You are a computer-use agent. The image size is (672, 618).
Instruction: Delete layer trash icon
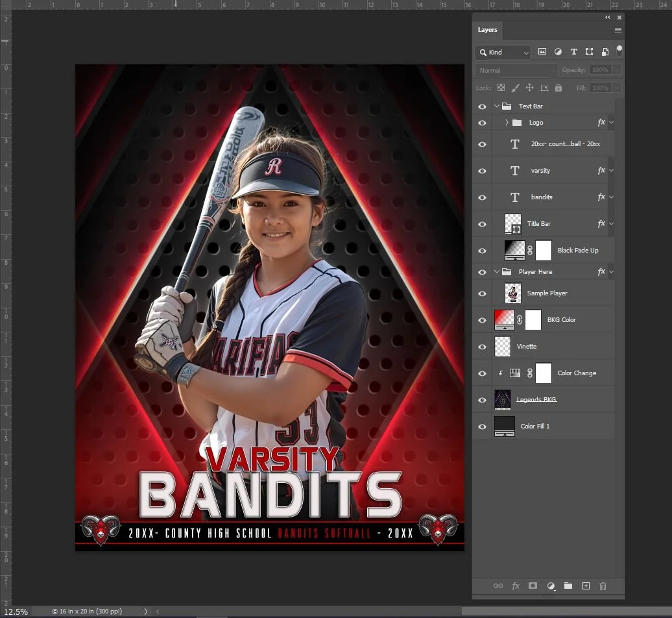603,586
